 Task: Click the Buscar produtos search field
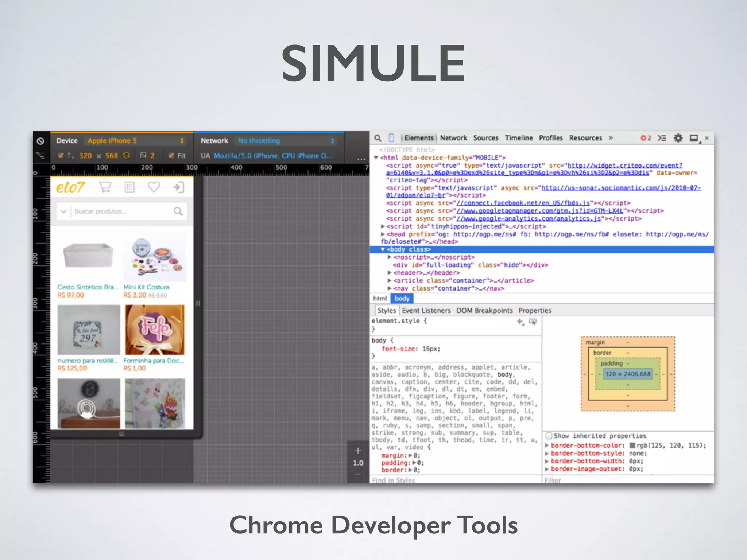[122, 211]
